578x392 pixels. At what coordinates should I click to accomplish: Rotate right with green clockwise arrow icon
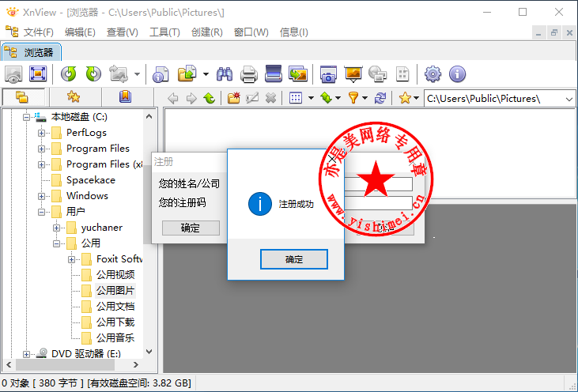tap(93, 74)
